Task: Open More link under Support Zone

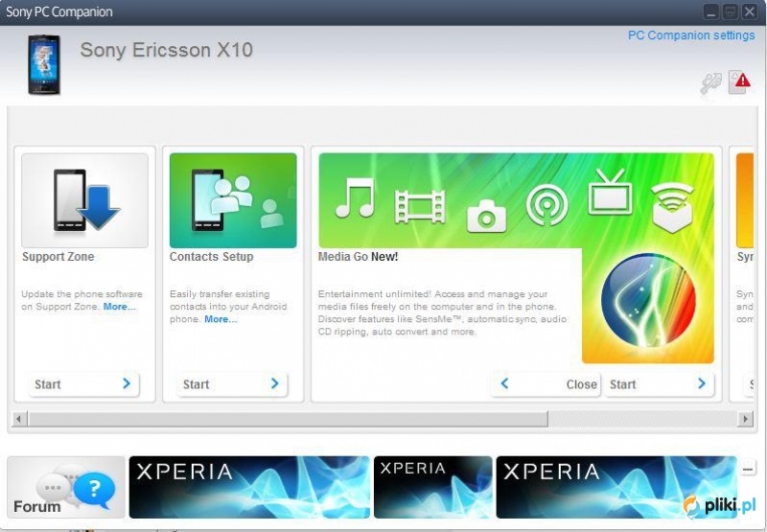Action: pos(119,307)
